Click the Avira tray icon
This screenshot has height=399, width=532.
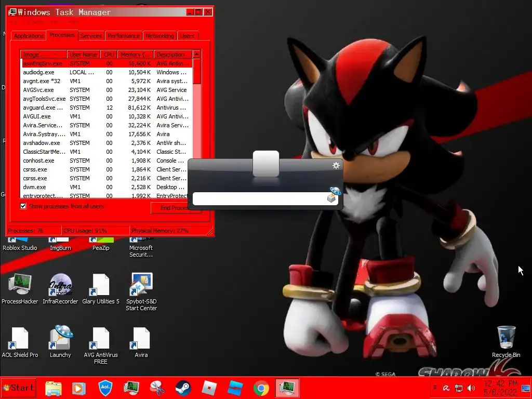pos(446,388)
